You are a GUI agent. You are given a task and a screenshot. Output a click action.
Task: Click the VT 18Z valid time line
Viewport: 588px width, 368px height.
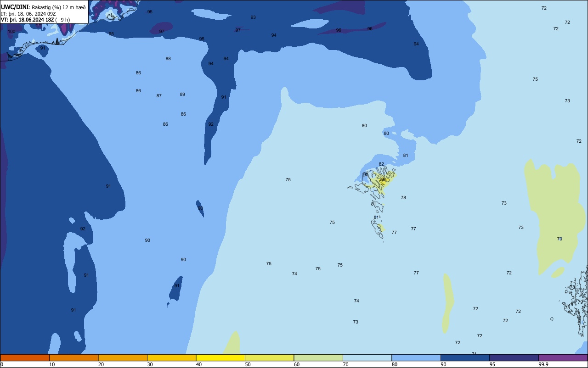click(x=35, y=19)
